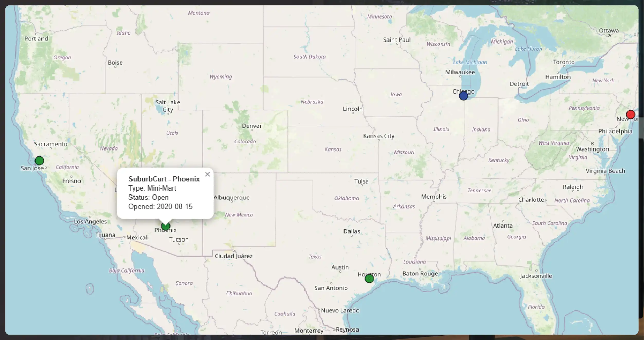Click the Denver city label
This screenshot has width=644, height=340.
pos(252,126)
